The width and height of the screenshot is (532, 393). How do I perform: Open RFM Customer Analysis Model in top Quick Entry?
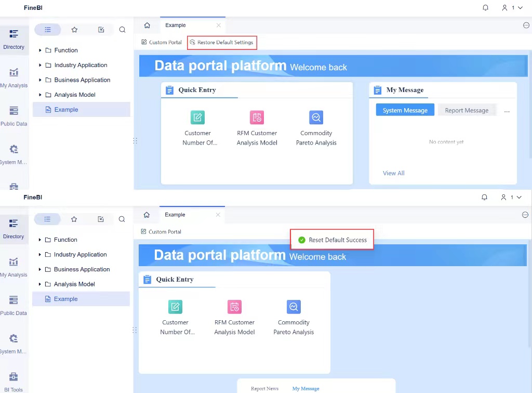(257, 128)
